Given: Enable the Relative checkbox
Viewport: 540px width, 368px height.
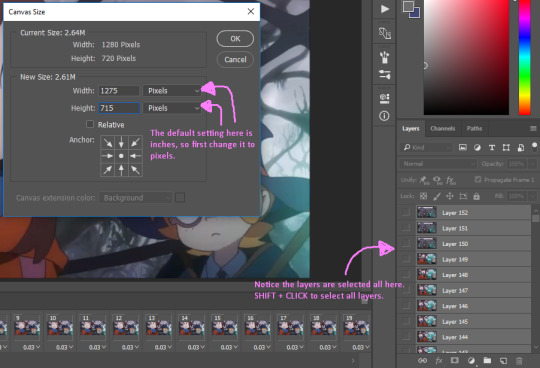Looking at the screenshot, I should (90, 124).
